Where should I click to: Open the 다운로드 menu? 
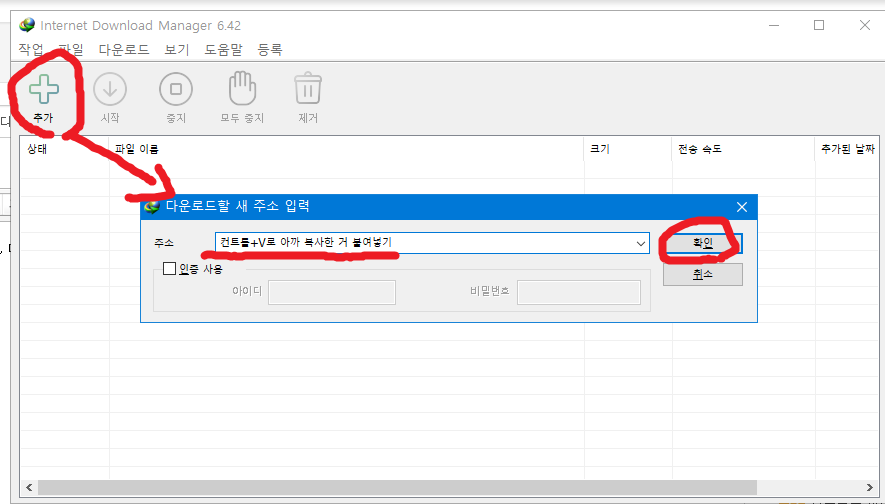click(x=124, y=50)
